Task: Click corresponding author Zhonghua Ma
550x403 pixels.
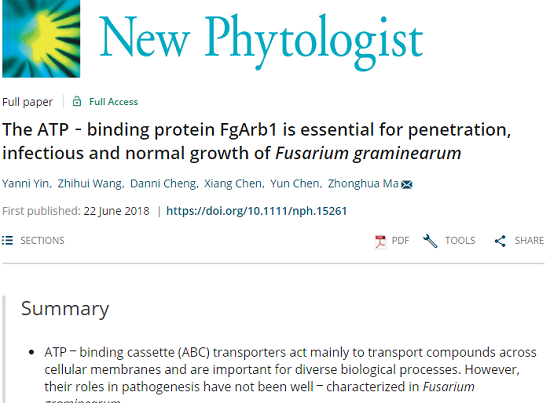Action: click(363, 183)
